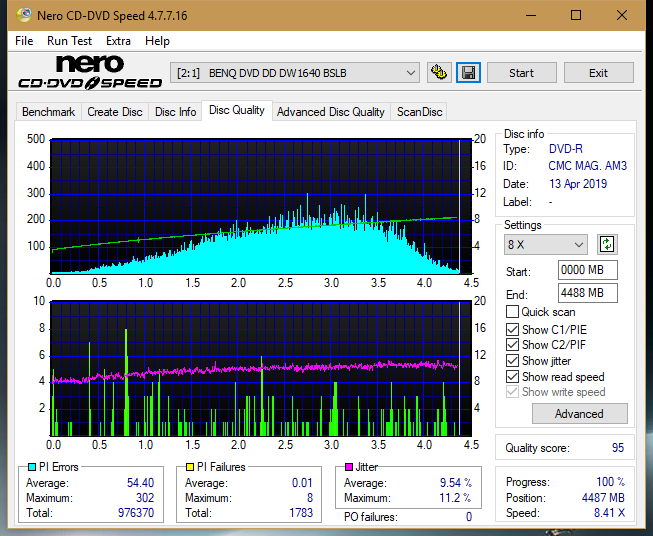The image size is (653, 536).
Task: Uncheck Show C2/PIF option
Action: click(512, 345)
